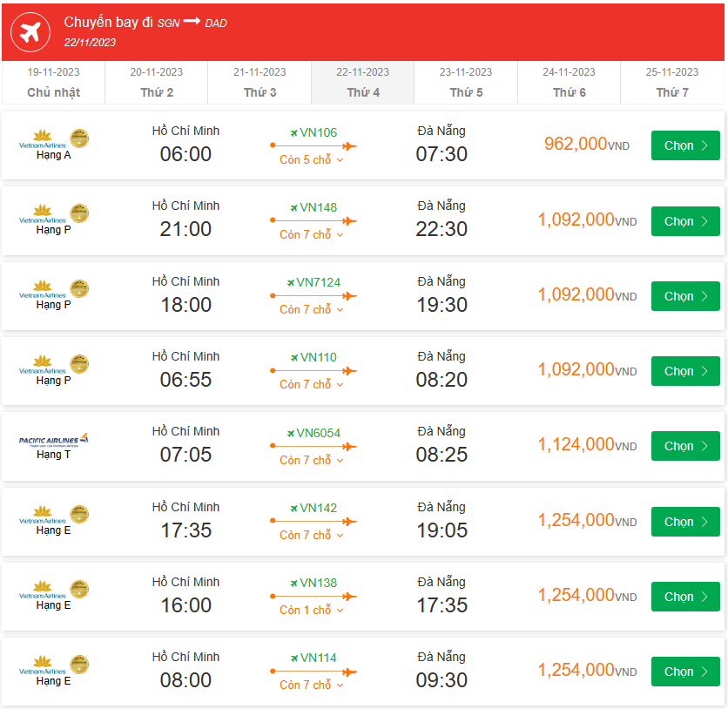Choose the 962,000 VND flight with Chọn
Image resolution: width=728 pixels, height=709 pixels.
pyautogui.click(x=685, y=145)
